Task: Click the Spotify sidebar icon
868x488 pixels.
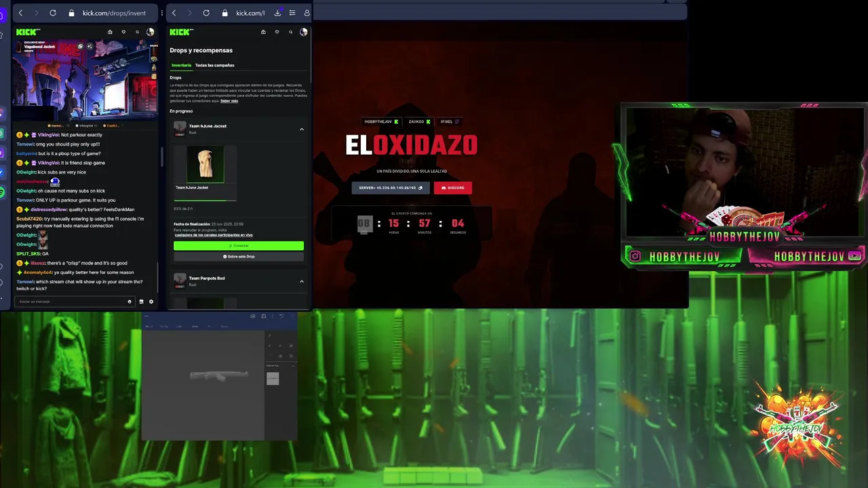Action: tap(2, 192)
